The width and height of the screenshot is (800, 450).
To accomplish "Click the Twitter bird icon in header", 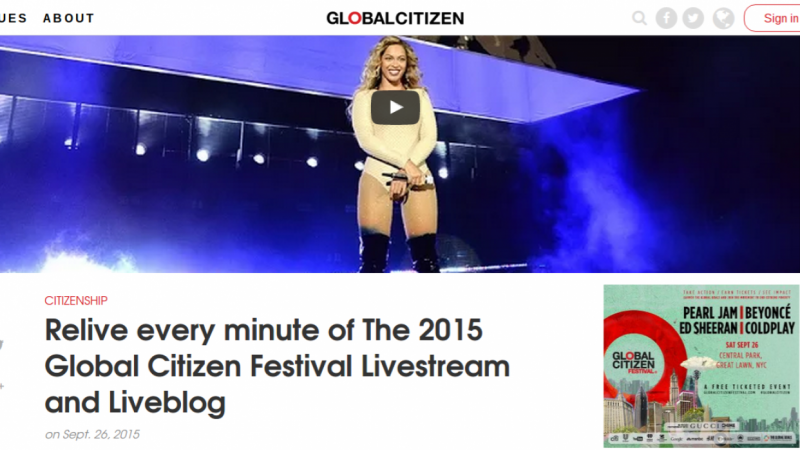I will [x=693, y=18].
